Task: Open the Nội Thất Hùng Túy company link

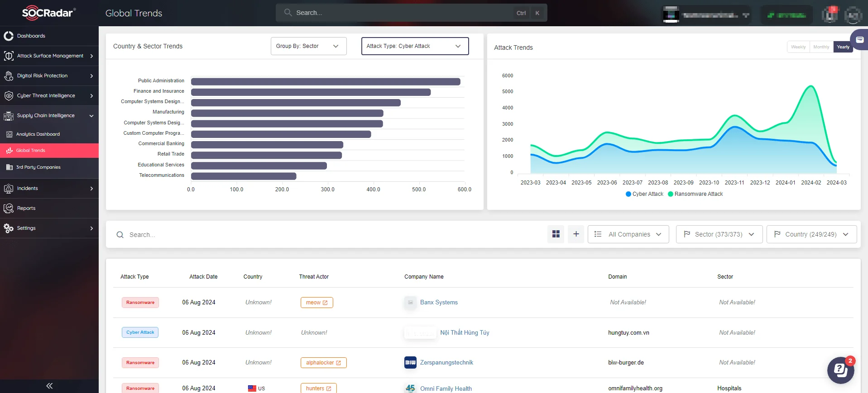Action: pyautogui.click(x=465, y=332)
